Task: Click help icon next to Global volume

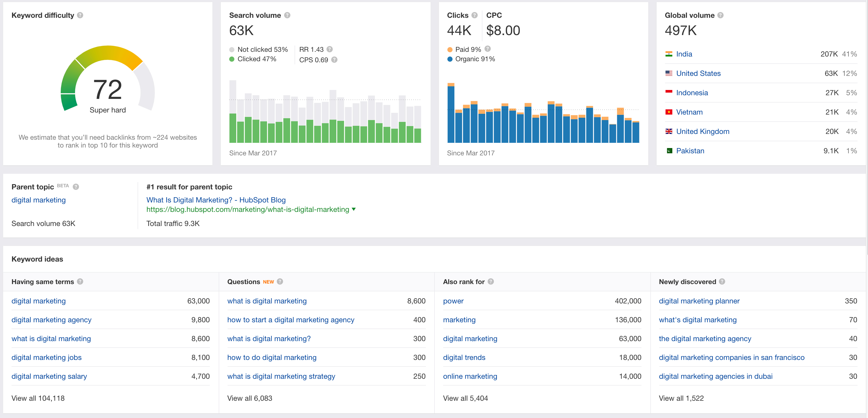Action: coord(720,15)
